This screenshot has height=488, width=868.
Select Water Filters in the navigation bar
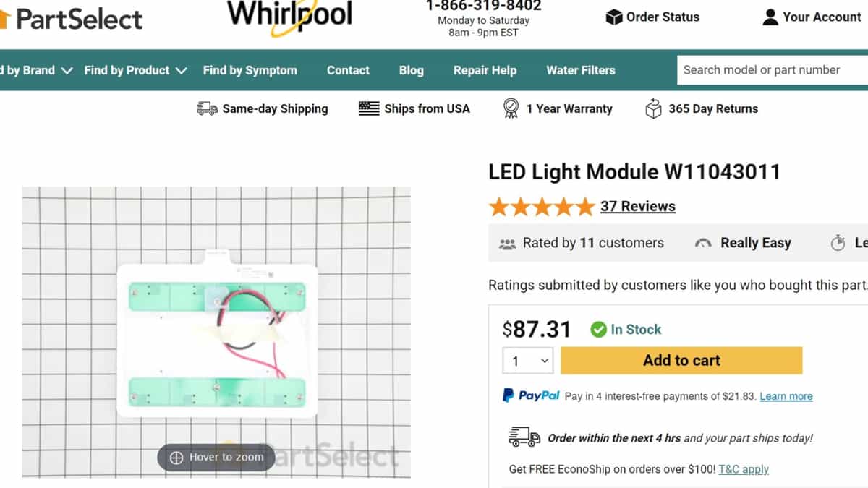coord(580,70)
